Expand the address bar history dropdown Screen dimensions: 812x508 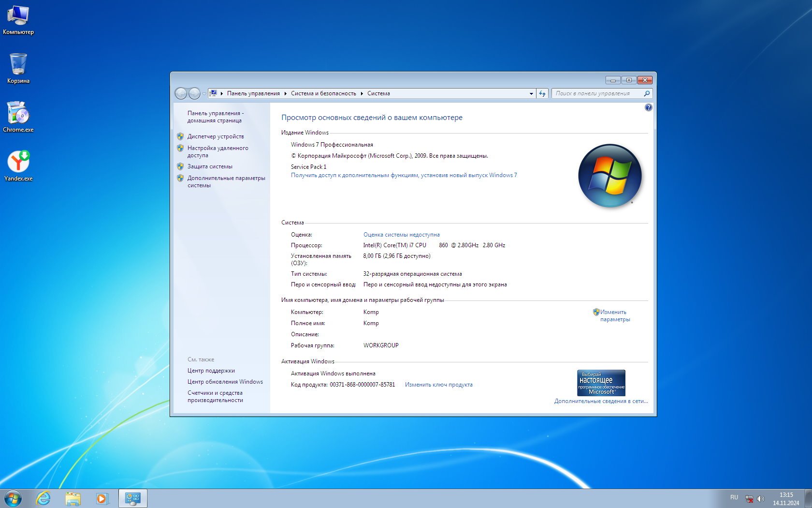531,93
